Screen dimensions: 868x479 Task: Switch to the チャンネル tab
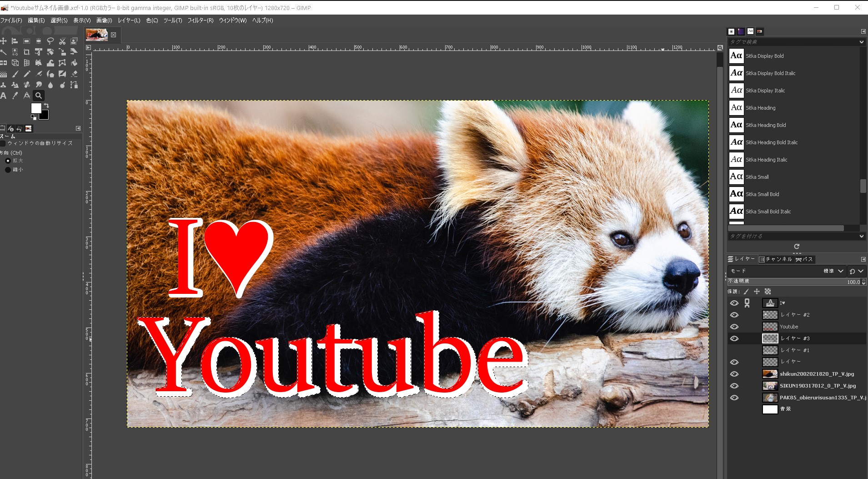776,259
